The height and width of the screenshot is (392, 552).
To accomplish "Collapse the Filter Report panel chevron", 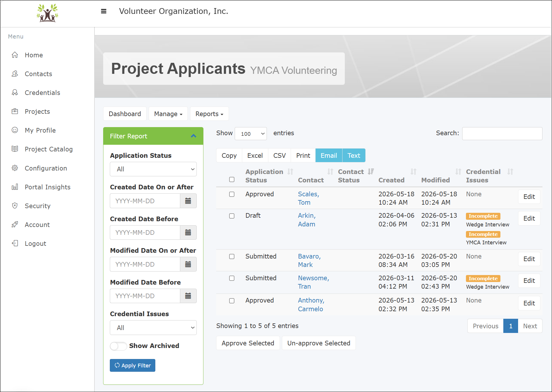I will (x=194, y=136).
